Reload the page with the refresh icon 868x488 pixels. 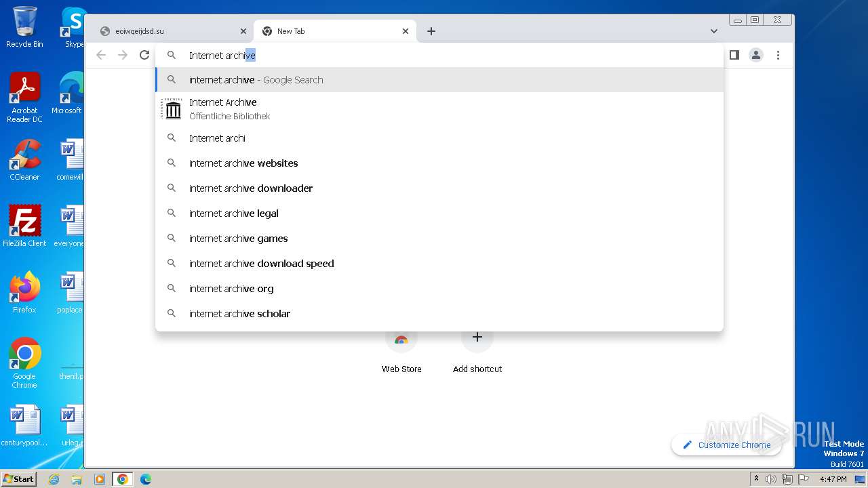point(144,55)
